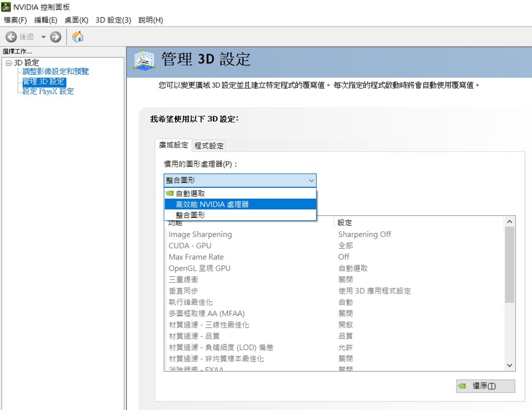Click the NVIDIA Control Panel title icon
The height and width of the screenshot is (410, 532).
pos(6,7)
